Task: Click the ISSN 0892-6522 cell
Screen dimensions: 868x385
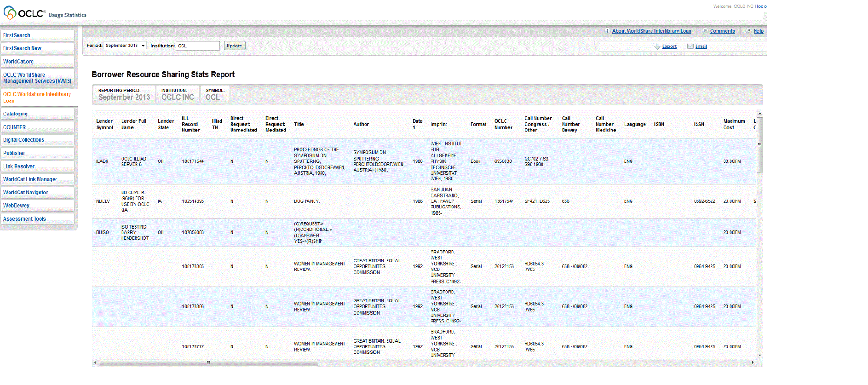Action: tap(705, 201)
